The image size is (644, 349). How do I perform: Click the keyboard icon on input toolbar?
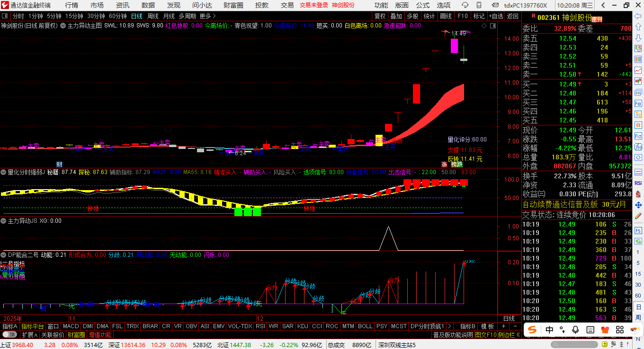590,330
